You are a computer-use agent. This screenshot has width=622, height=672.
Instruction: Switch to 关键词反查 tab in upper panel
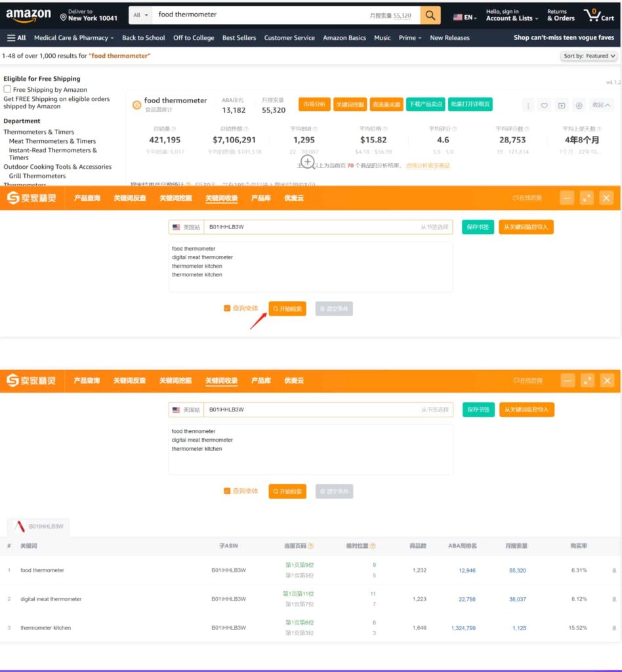(x=130, y=198)
